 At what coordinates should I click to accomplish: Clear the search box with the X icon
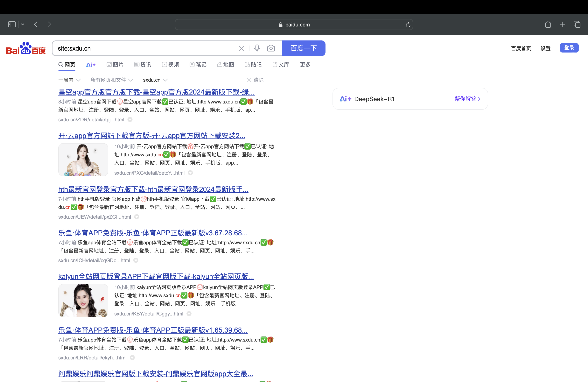coord(241,48)
